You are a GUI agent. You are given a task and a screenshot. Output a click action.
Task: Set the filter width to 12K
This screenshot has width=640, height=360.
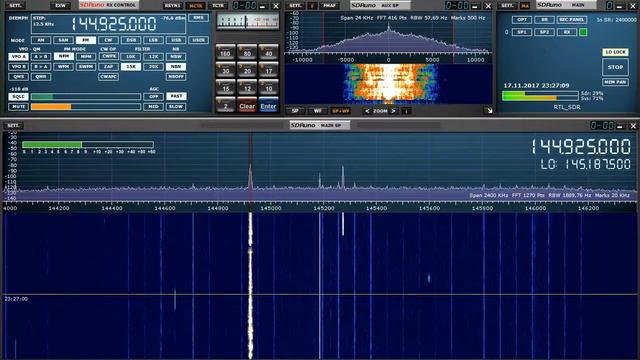point(153,56)
